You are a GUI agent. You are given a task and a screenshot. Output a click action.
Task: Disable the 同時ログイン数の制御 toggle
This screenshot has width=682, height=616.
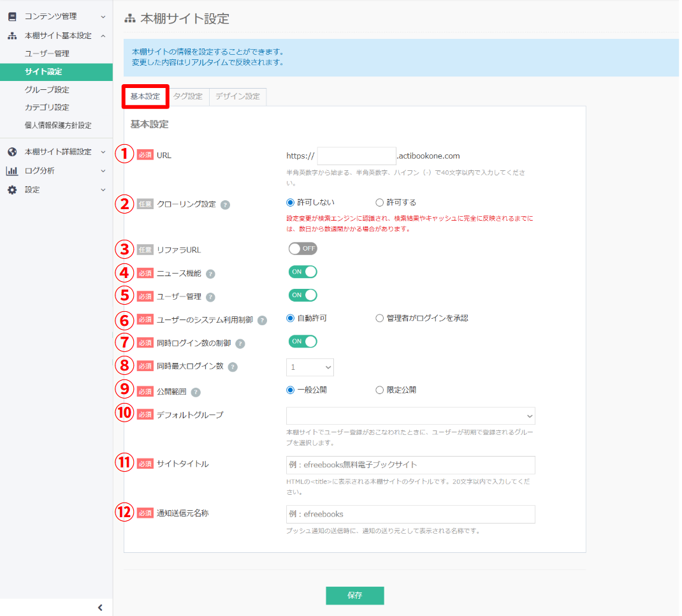tap(303, 341)
